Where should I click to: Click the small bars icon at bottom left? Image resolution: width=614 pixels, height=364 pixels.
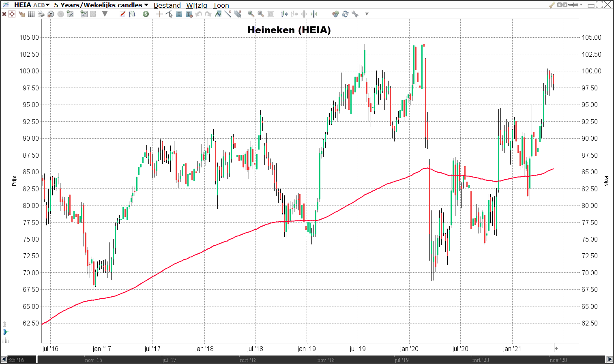(x=5, y=340)
